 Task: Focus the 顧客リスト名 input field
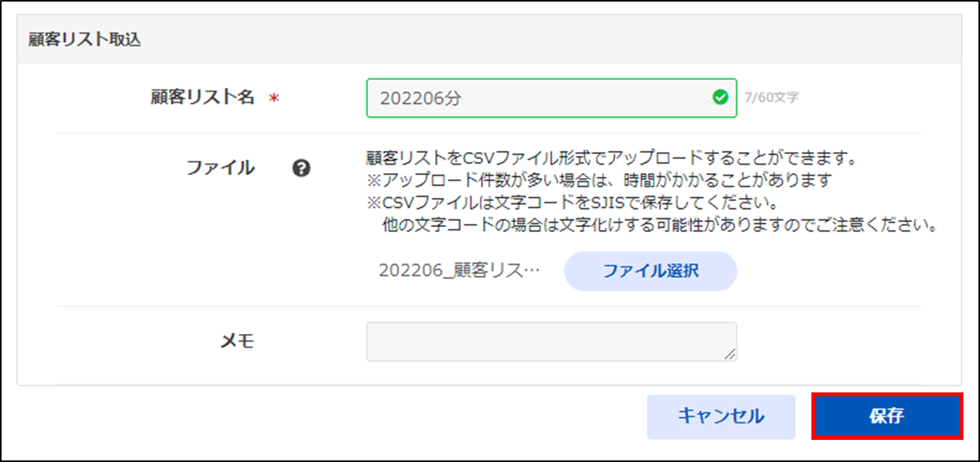point(538,98)
